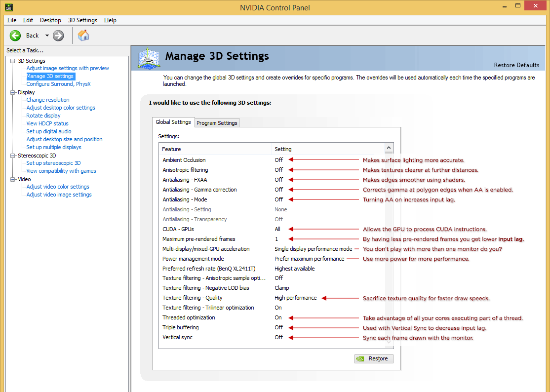Open the Desktop menu
Screen dimensions: 550x392
pyautogui.click(x=50, y=20)
